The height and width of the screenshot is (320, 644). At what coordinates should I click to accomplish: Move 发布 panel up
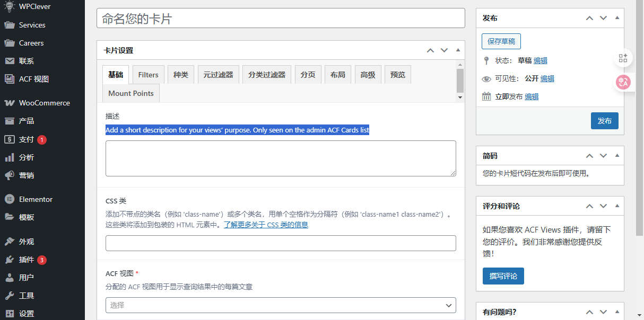point(589,18)
